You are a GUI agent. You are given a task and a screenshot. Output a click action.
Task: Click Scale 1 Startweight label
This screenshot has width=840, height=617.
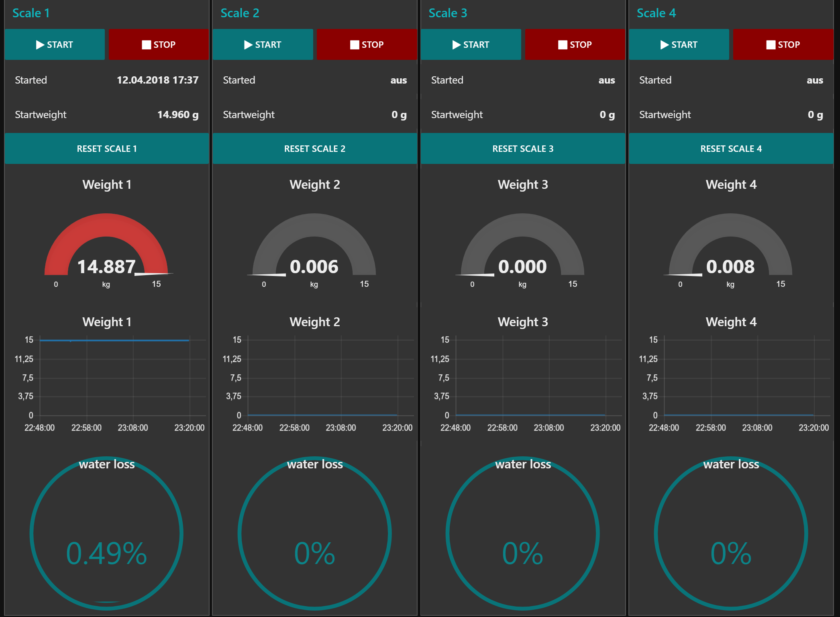pos(41,115)
